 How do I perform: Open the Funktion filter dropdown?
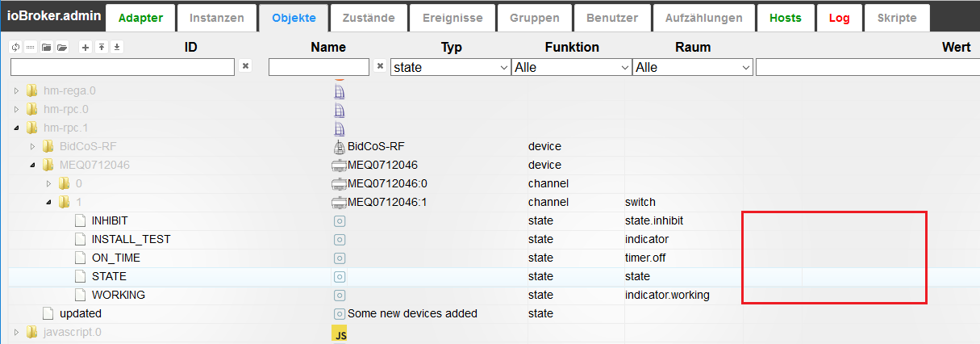571,68
